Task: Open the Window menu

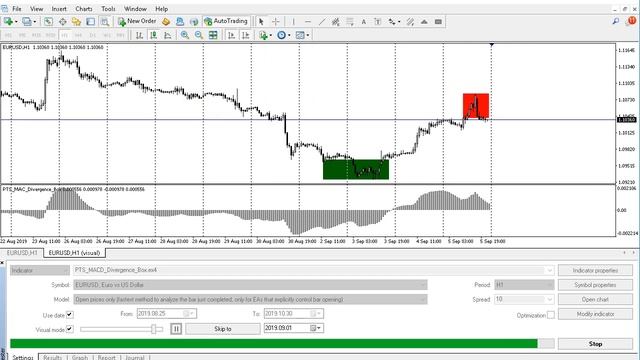Action: click(x=135, y=9)
